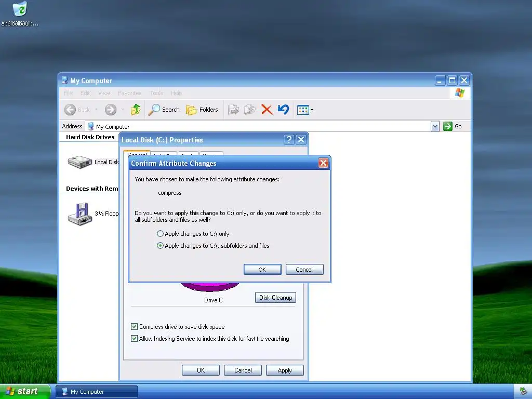The height and width of the screenshot is (399, 532).
Task: Click the Address bar field
Action: [x=258, y=126]
